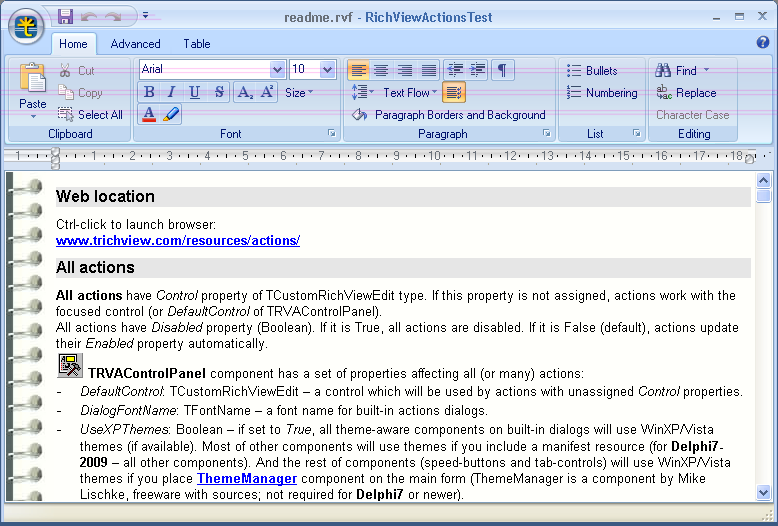Copy the selection to clipboard

click(80, 92)
